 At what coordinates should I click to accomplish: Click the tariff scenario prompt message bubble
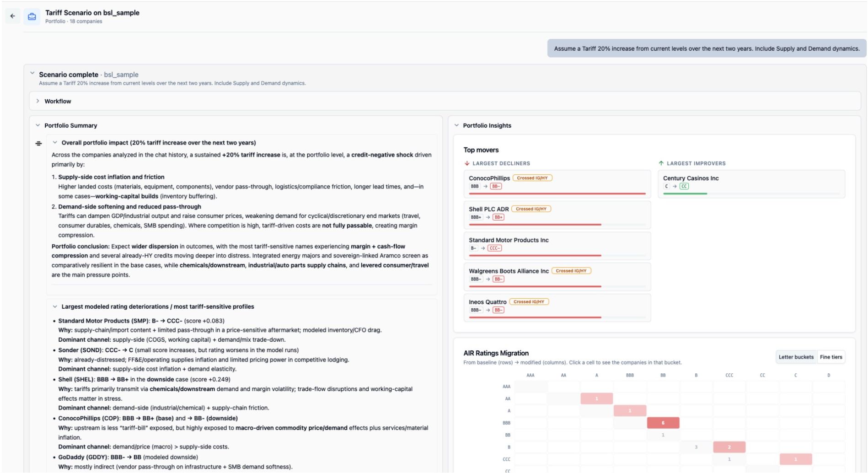pyautogui.click(x=707, y=48)
